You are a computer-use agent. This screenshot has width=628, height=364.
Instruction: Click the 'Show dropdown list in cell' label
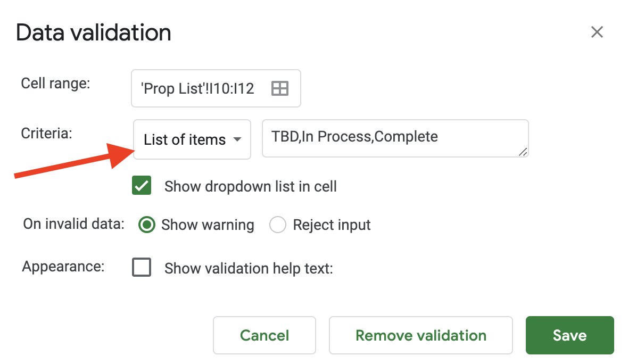pos(250,187)
